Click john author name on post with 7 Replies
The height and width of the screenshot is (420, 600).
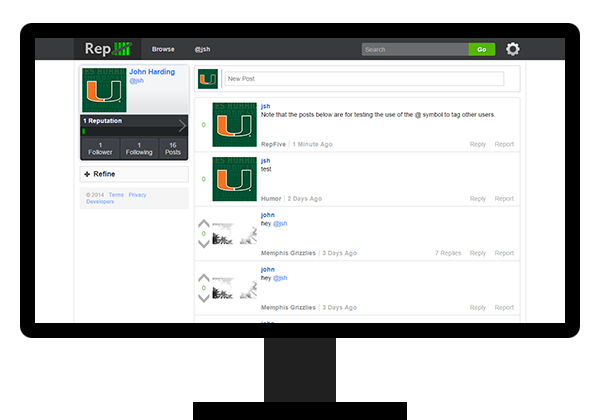point(267,215)
